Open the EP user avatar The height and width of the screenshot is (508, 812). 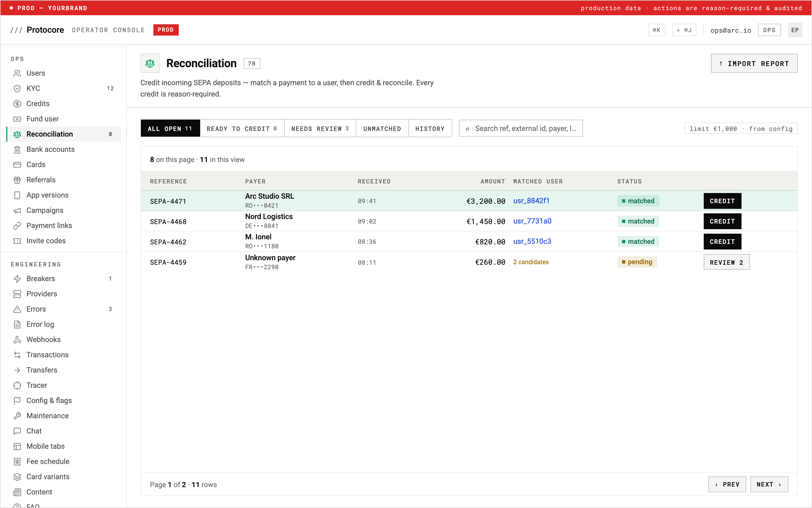tap(795, 30)
